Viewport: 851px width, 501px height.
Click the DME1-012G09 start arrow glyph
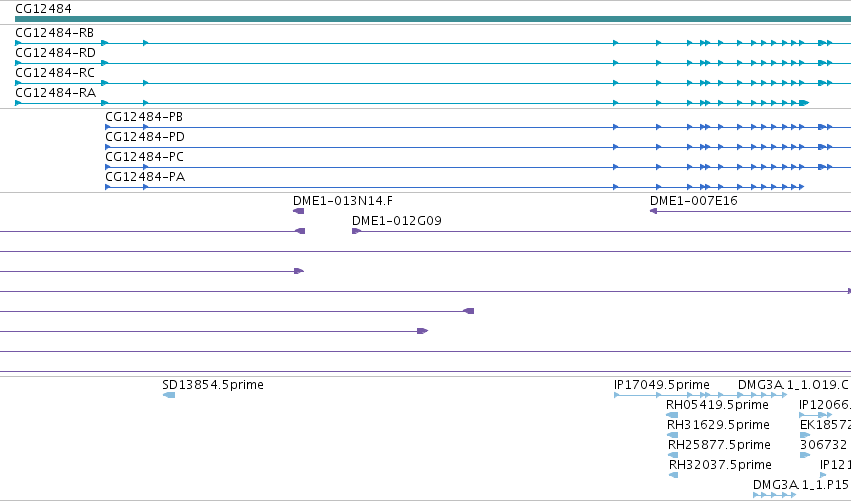pos(357,231)
